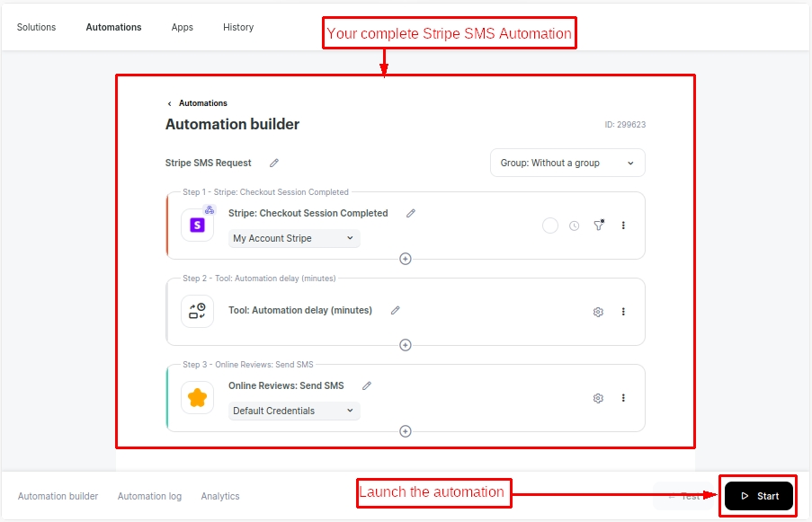Expand the Group: Without a group dropdown
This screenshot has height=522, width=812.
(x=567, y=164)
